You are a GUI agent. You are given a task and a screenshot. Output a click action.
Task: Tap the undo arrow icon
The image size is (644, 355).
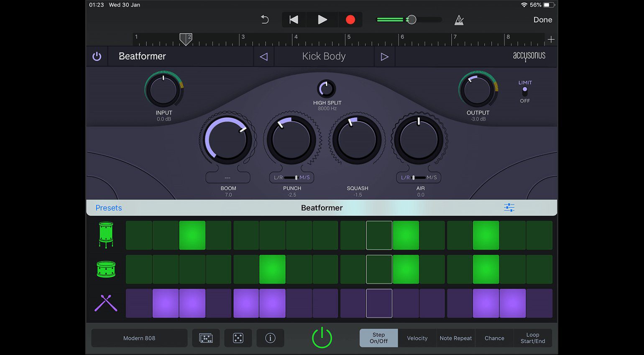click(x=264, y=20)
